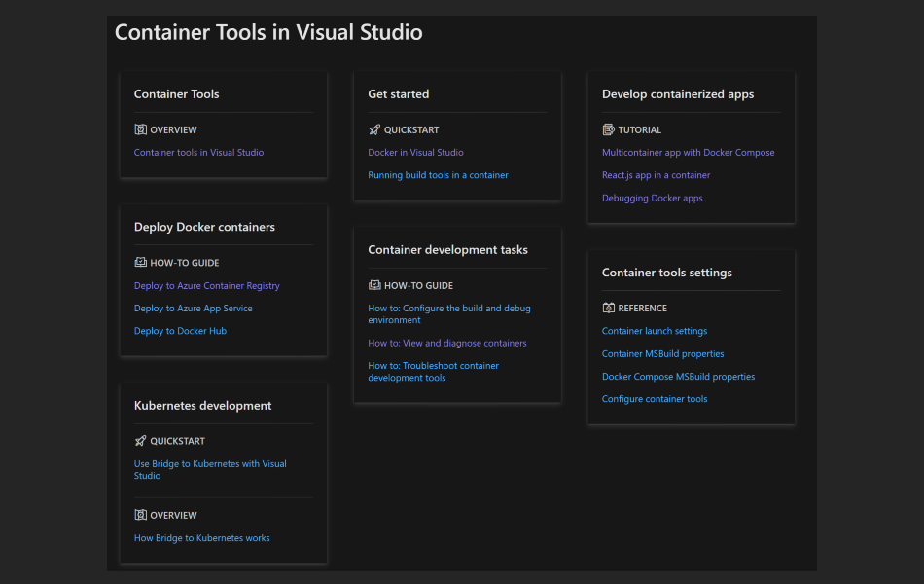Click the How-To Guide icon under Container development tasks

(374, 285)
